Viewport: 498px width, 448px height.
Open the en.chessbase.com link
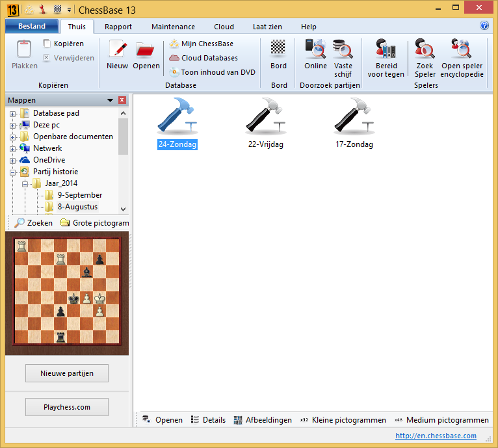point(436,436)
